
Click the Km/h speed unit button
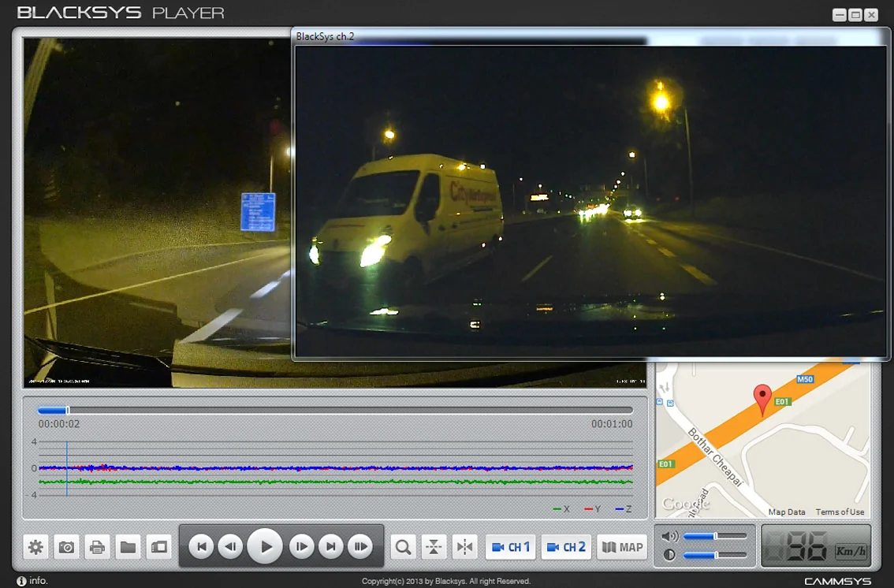[x=851, y=551]
